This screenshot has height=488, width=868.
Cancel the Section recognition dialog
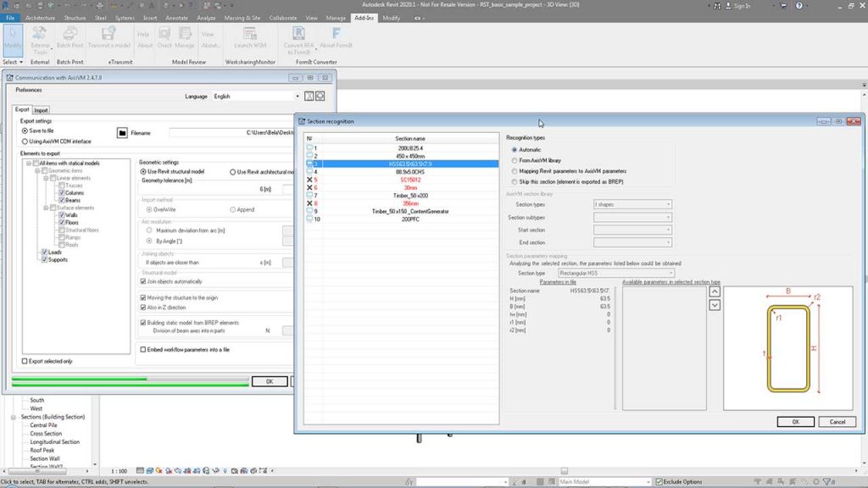point(838,421)
